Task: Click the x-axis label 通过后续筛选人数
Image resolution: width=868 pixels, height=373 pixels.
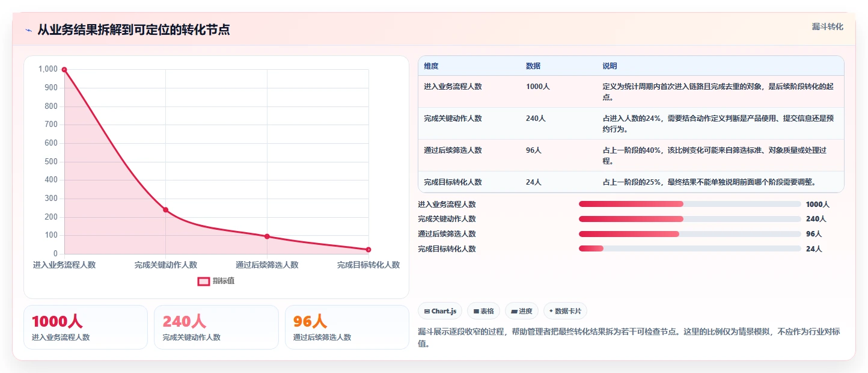Action: pos(267,265)
